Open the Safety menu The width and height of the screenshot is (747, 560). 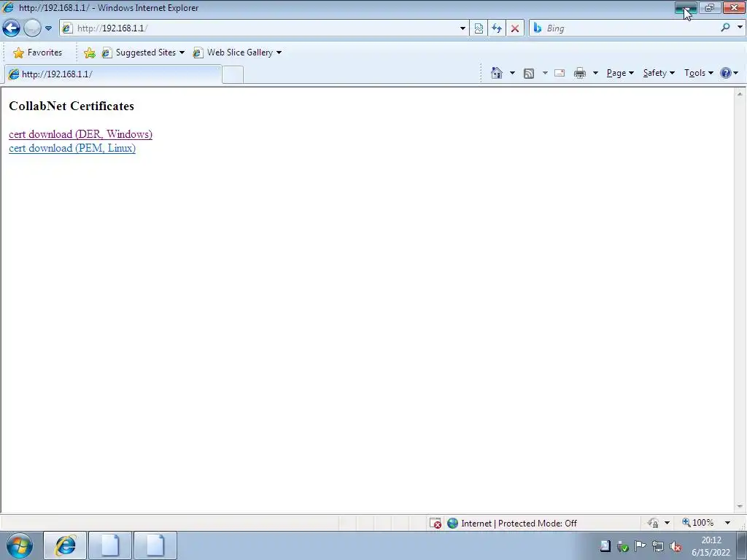pos(659,73)
